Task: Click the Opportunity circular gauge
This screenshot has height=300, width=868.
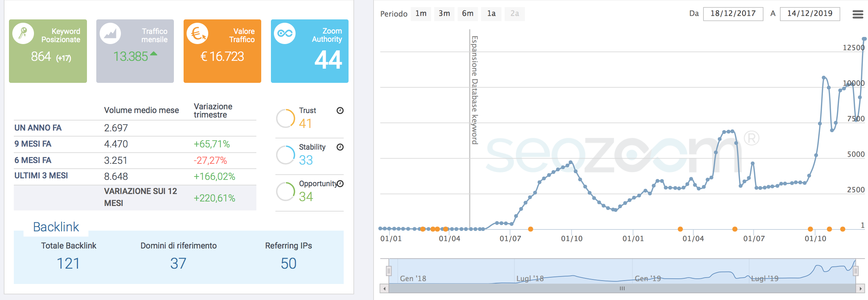Action: 285,191
